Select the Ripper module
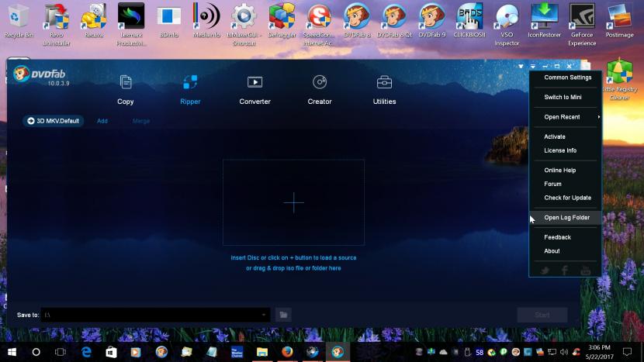644x362 pixels. 190,90
